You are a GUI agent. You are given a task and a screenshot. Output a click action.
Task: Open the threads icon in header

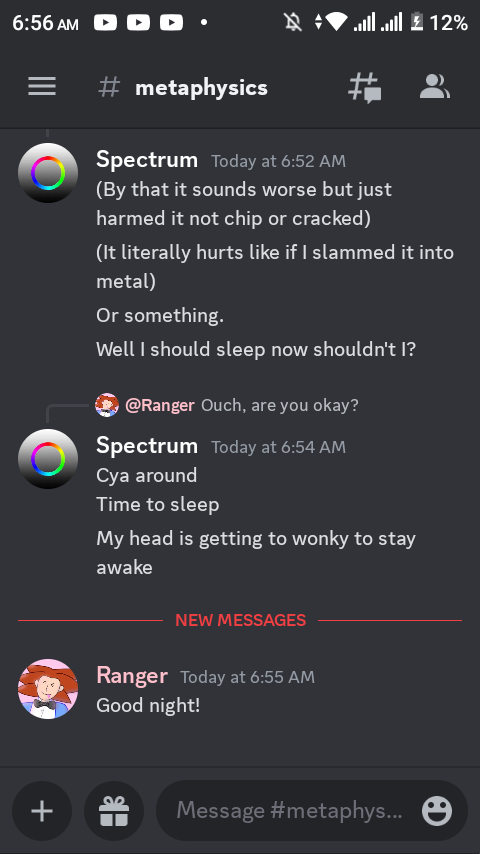(364, 87)
